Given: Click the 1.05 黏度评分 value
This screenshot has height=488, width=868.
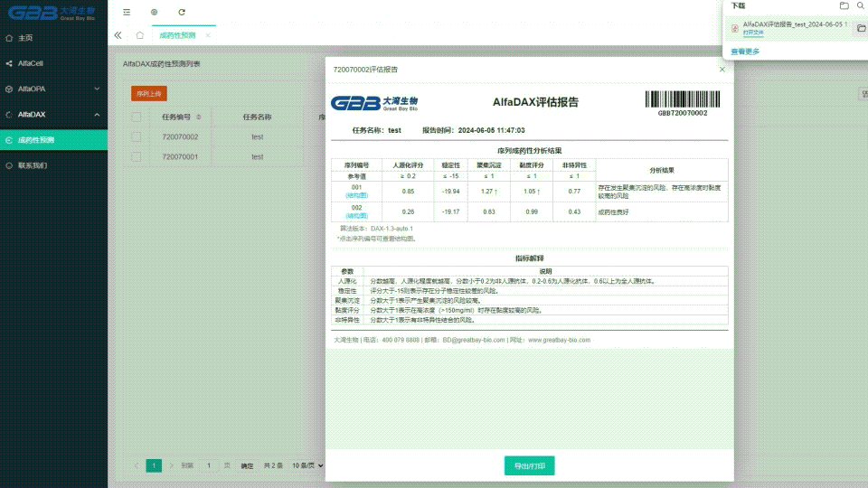Looking at the screenshot, I should coord(532,192).
